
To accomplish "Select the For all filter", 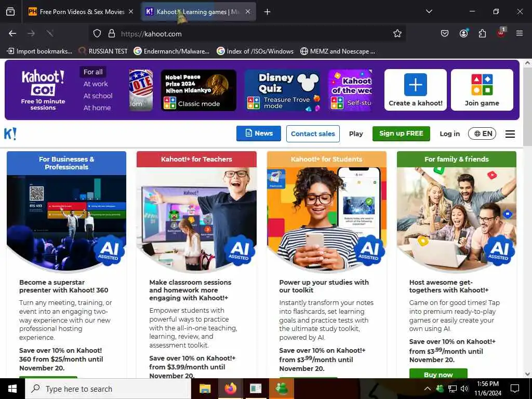I will click(x=93, y=72).
